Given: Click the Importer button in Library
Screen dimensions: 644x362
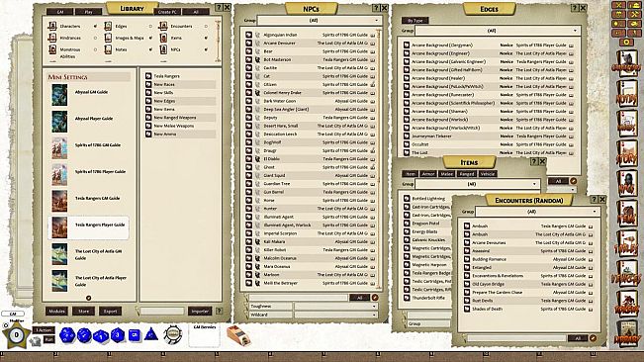Looking at the screenshot, I should click(x=200, y=312).
